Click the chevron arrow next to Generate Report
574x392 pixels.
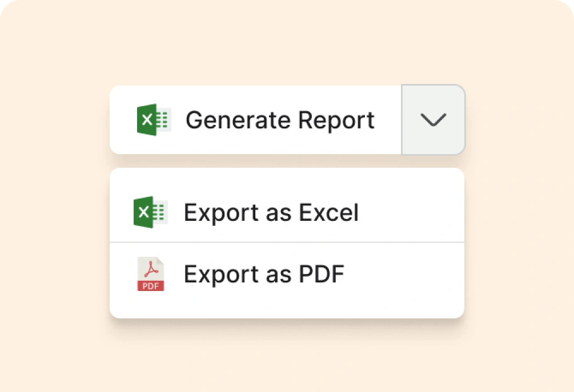pyautogui.click(x=433, y=120)
